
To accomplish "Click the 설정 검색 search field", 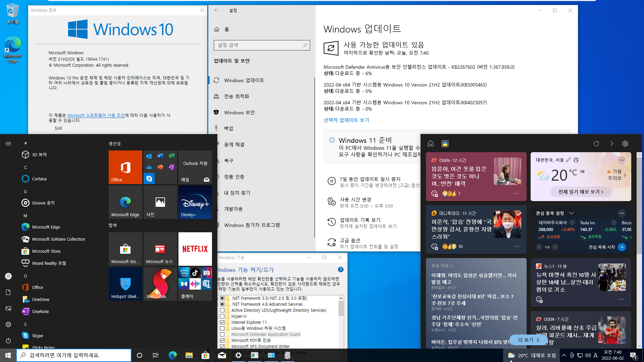I will tap(262, 45).
